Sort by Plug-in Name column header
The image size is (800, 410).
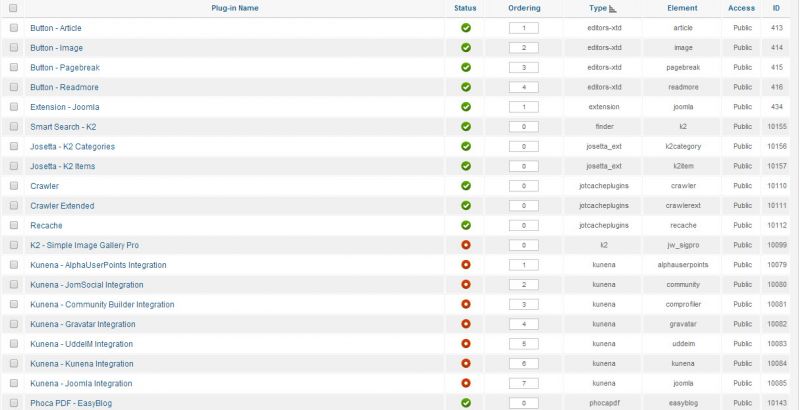(235, 8)
